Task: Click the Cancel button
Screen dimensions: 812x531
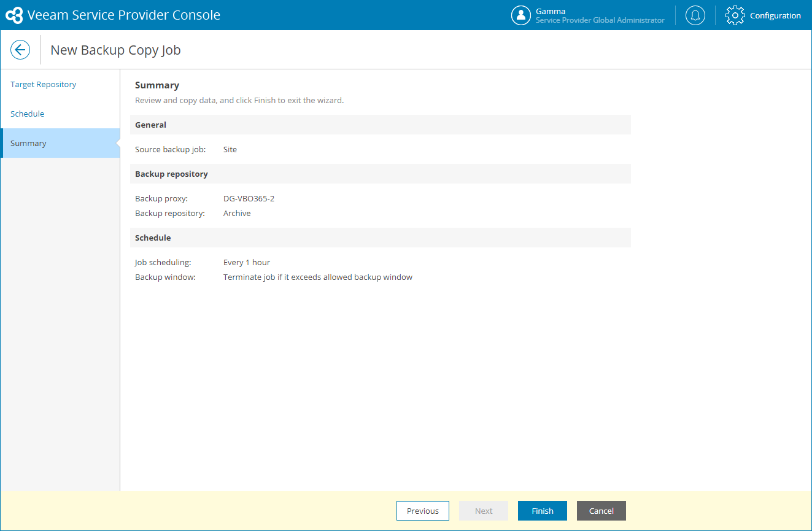Action: click(x=601, y=511)
